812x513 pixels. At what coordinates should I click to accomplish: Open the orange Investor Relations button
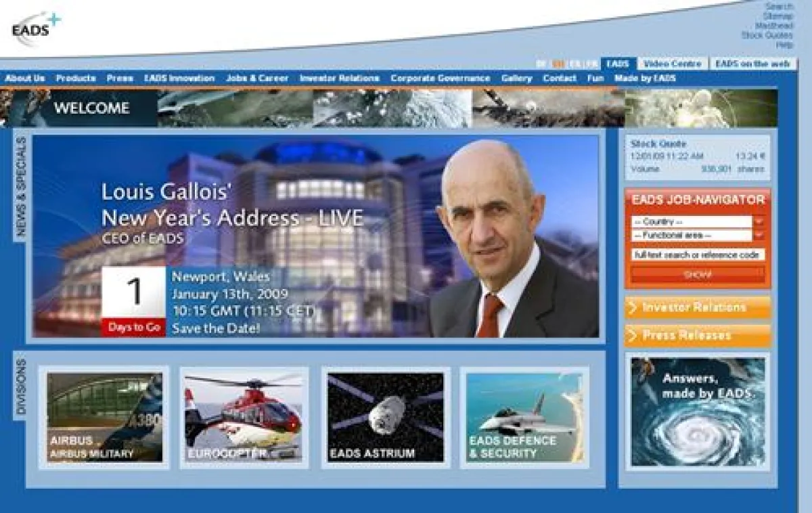697,307
